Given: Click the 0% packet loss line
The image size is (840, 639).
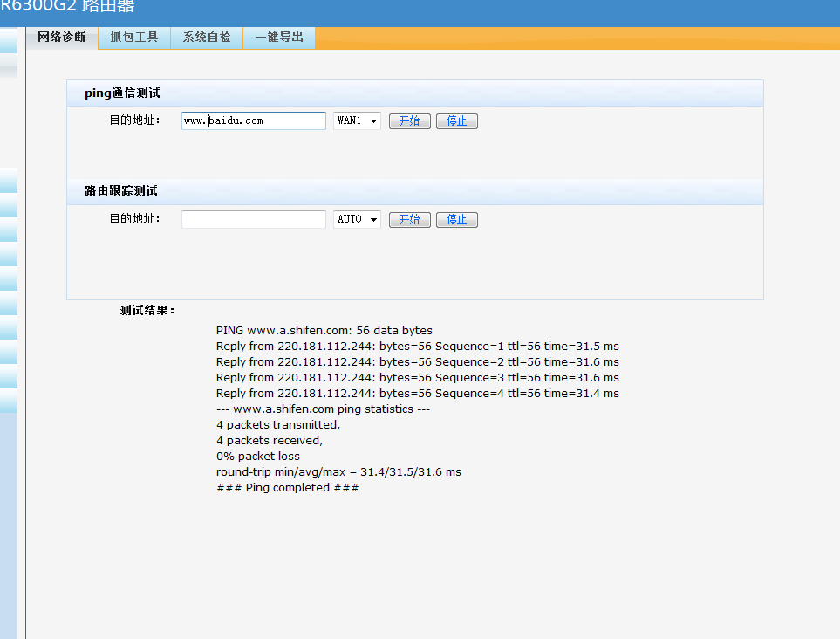Looking at the screenshot, I should (257, 457).
